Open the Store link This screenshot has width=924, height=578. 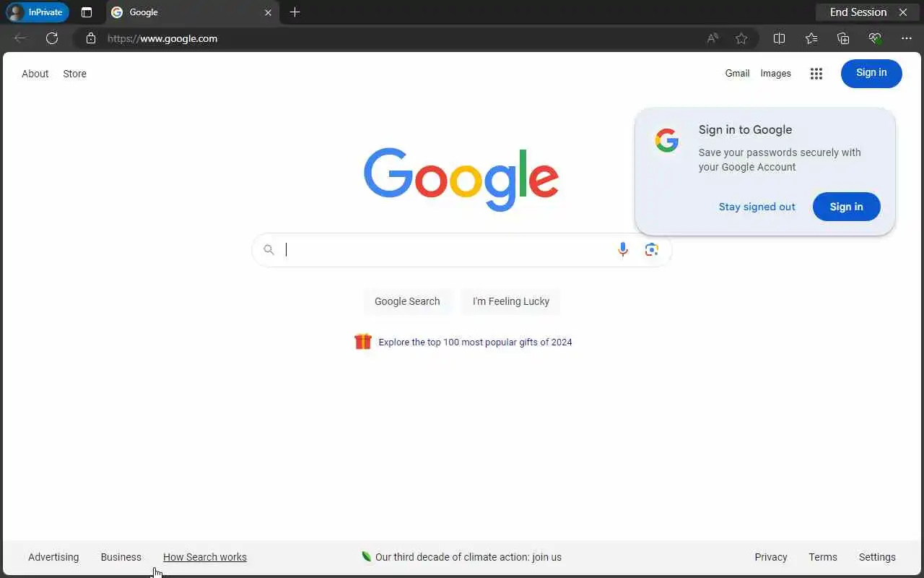click(74, 74)
